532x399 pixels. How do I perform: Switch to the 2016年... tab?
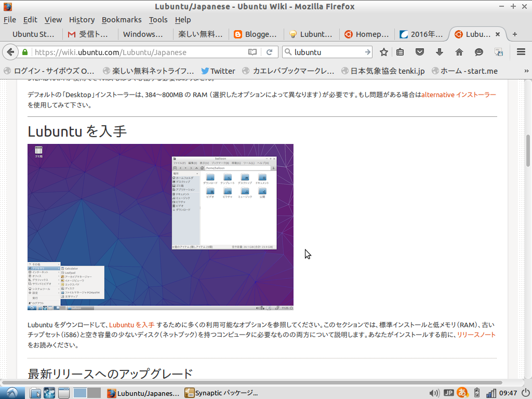coord(422,34)
